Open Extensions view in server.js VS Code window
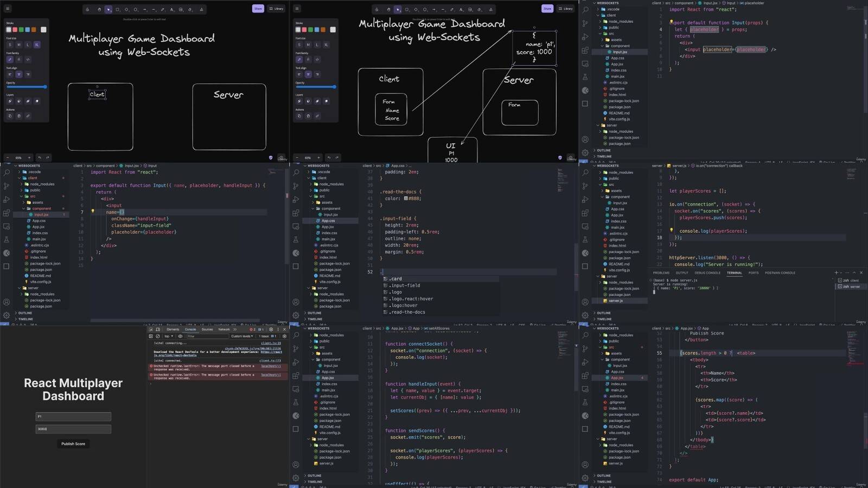 pyautogui.click(x=585, y=213)
